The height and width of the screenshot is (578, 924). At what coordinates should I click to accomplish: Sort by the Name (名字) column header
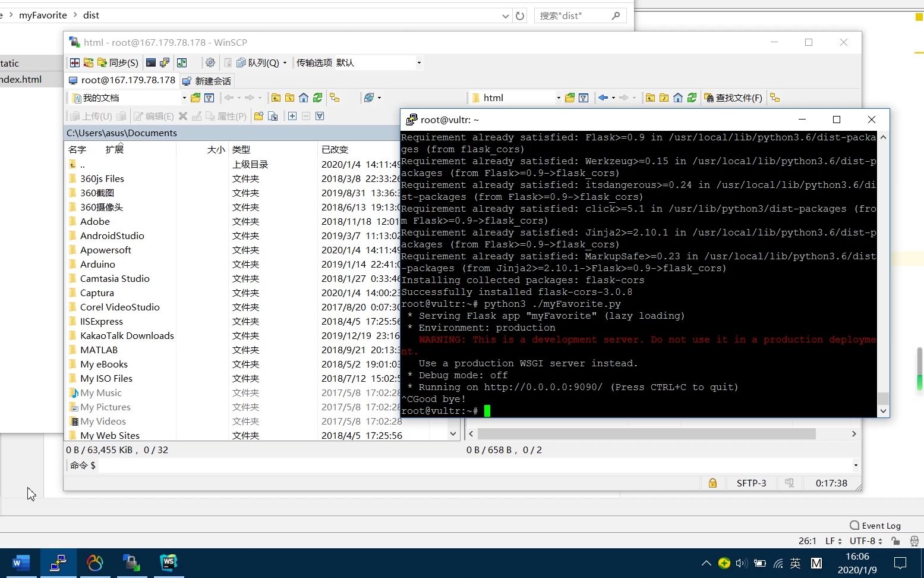coord(77,149)
